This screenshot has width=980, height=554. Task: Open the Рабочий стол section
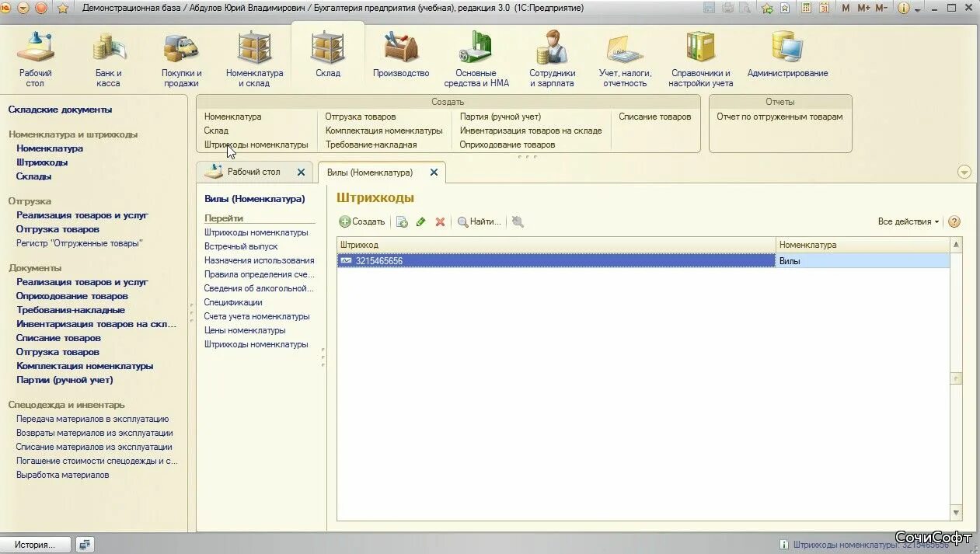(35, 59)
